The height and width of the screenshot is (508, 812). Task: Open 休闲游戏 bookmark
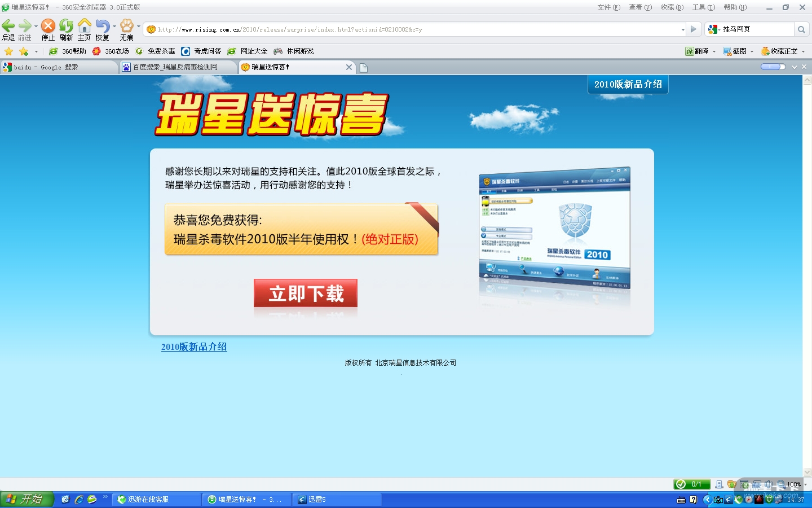pos(294,51)
